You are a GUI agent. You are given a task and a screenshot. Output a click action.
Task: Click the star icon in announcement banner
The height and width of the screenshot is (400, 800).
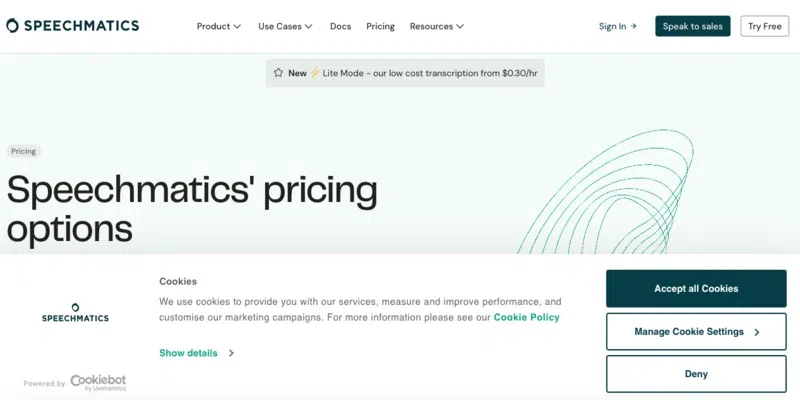[x=278, y=73]
